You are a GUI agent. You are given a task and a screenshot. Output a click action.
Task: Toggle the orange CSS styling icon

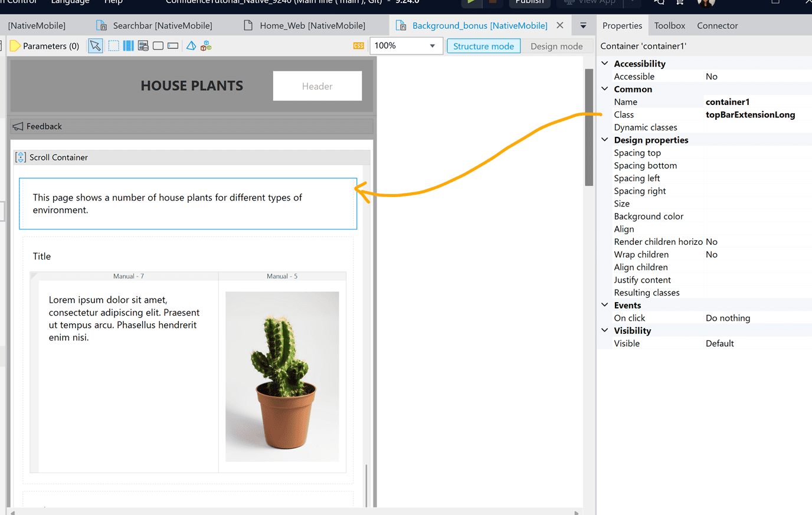358,46
